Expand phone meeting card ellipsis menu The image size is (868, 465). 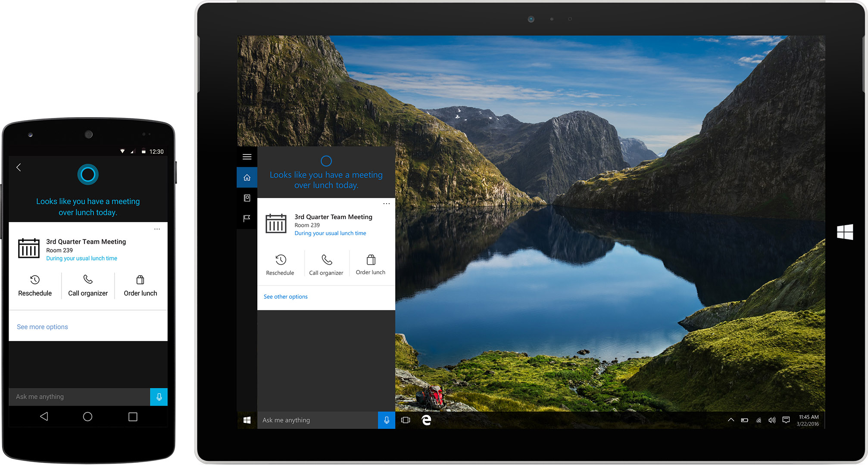point(157,229)
